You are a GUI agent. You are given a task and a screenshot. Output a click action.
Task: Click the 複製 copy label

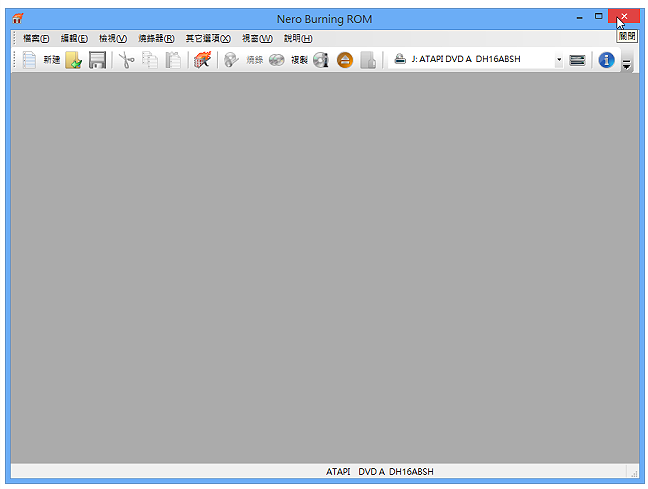tap(299, 60)
